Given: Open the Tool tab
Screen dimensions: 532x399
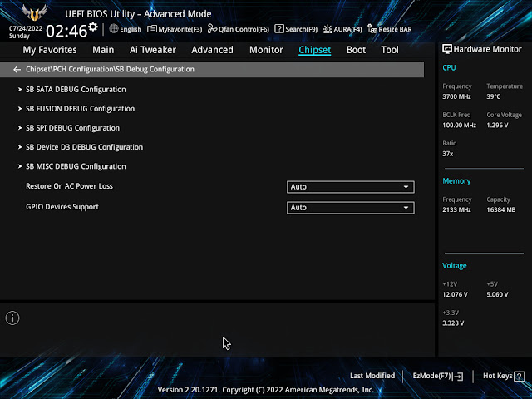Looking at the screenshot, I should tap(390, 50).
